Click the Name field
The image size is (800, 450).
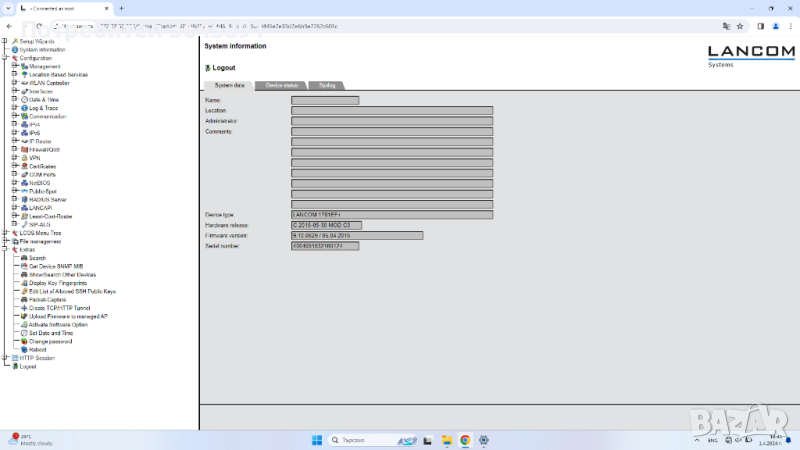pyautogui.click(x=325, y=101)
